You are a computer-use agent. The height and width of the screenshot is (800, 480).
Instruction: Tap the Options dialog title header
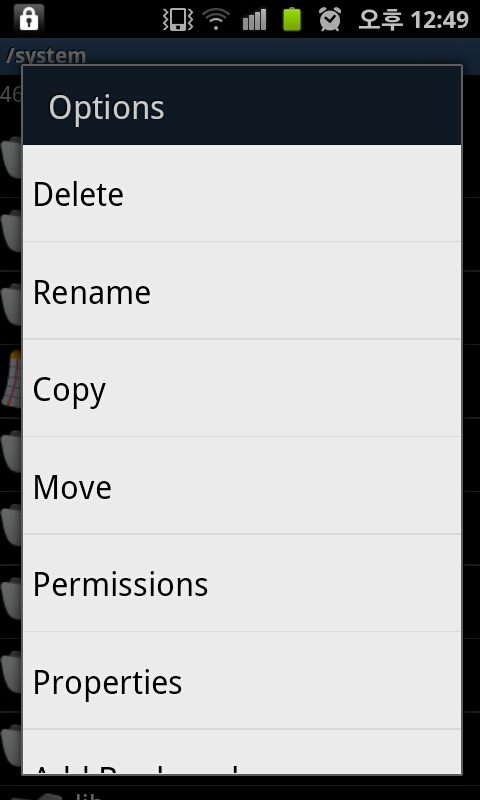[x=242, y=106]
